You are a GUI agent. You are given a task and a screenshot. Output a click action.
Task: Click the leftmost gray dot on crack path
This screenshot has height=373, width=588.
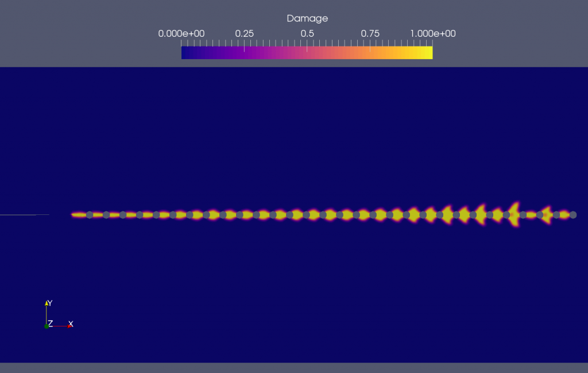tap(90, 215)
